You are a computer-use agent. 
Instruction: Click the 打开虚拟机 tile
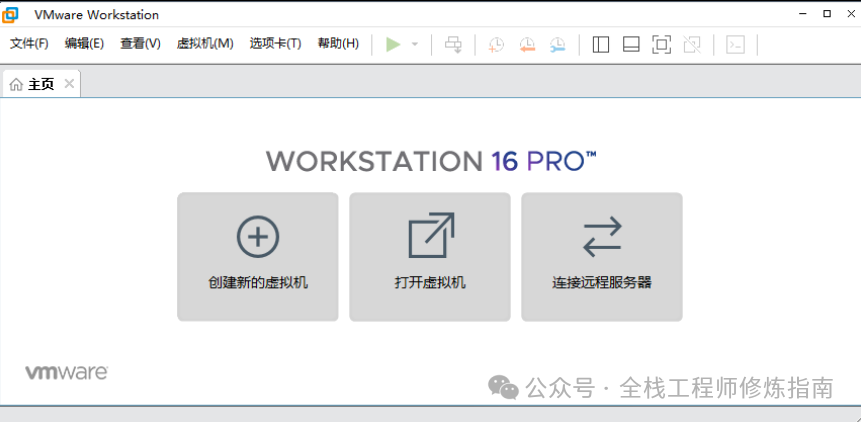click(430, 257)
